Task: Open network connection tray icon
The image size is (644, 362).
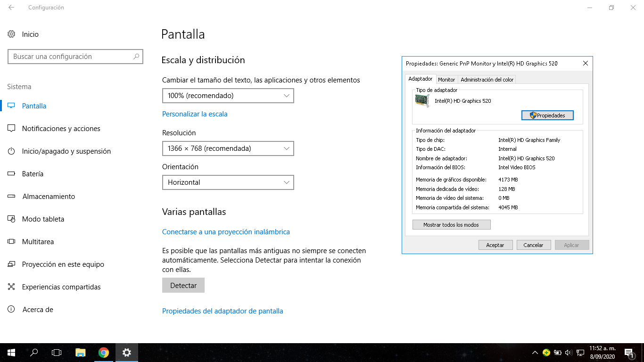Action: pyautogui.click(x=580, y=353)
